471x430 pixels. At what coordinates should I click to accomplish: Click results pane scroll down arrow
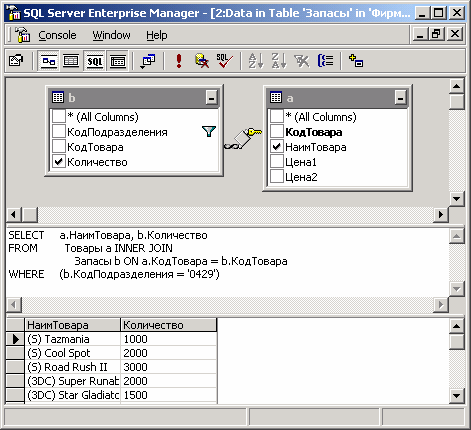click(x=456, y=396)
